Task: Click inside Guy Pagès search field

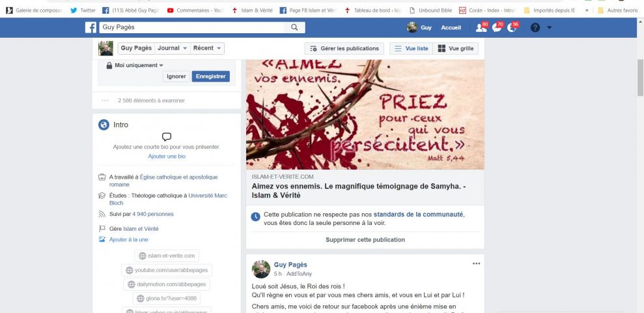Action: click(191, 27)
